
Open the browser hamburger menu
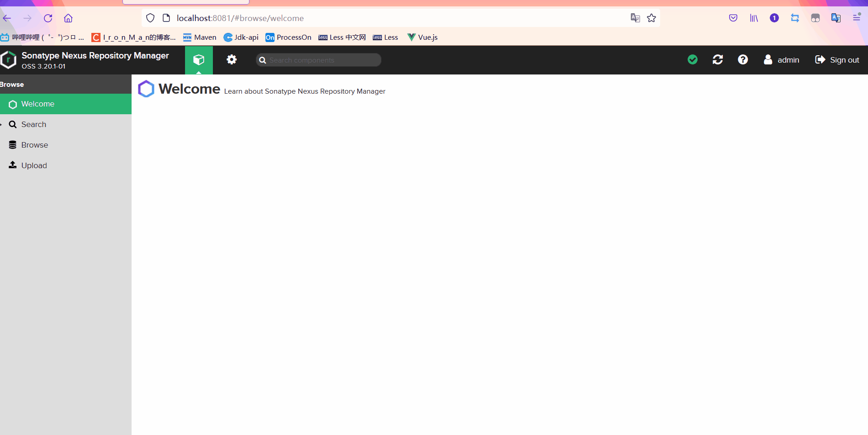[x=857, y=17]
